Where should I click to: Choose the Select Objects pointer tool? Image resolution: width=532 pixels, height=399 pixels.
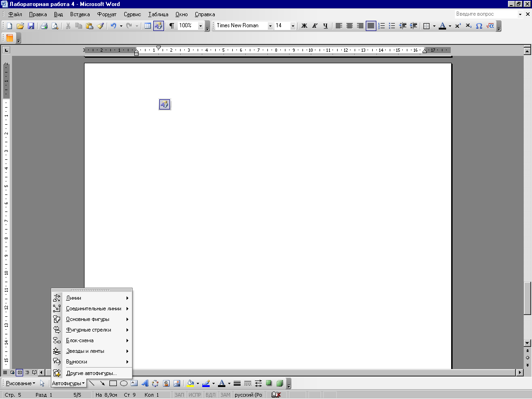[x=42, y=383]
